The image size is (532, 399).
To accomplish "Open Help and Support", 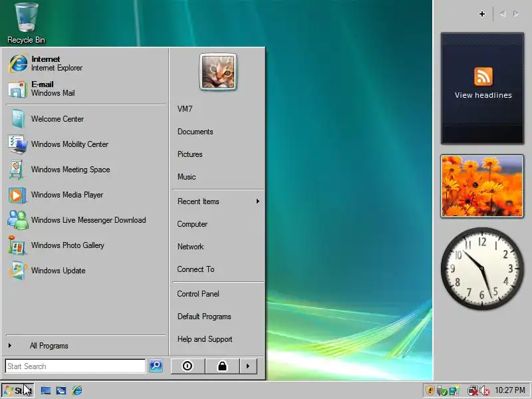I will tap(218, 339).
